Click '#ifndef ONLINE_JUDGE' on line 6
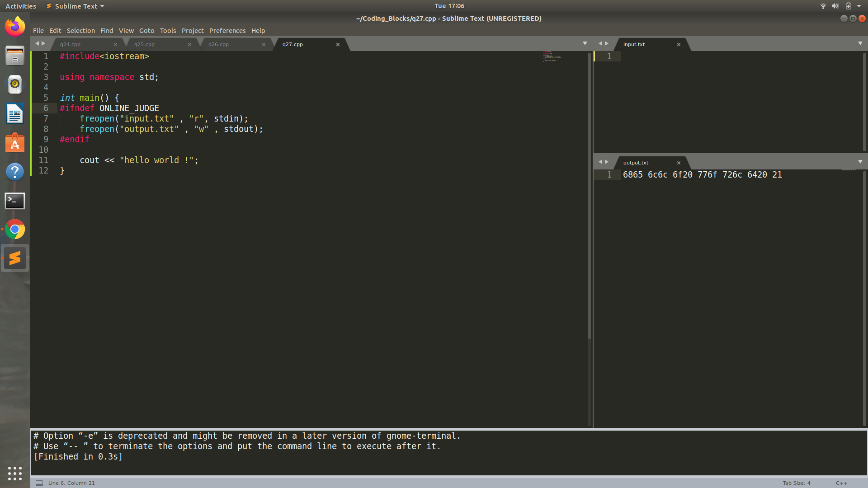 point(109,108)
